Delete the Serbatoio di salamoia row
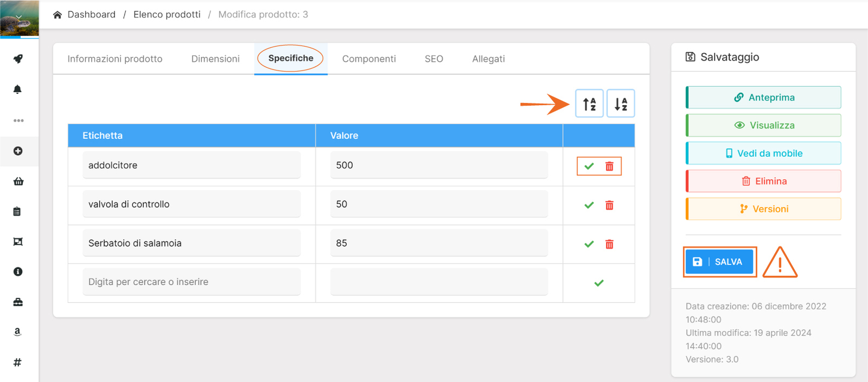 tap(609, 245)
